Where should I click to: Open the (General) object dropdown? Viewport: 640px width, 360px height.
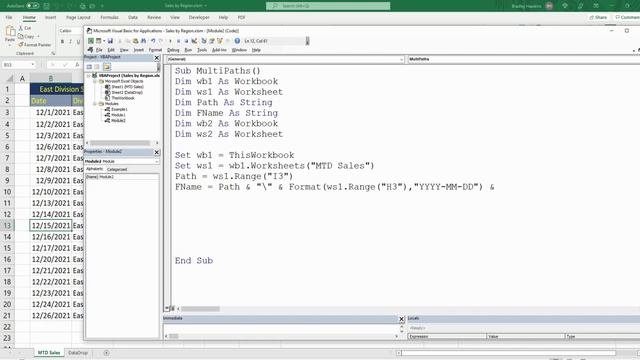[x=401, y=60]
